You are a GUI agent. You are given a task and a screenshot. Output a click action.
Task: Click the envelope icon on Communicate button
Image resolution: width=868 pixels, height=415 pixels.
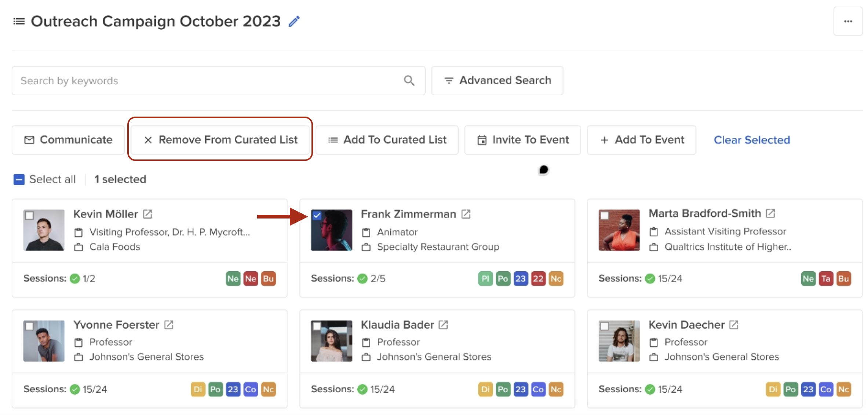(29, 140)
